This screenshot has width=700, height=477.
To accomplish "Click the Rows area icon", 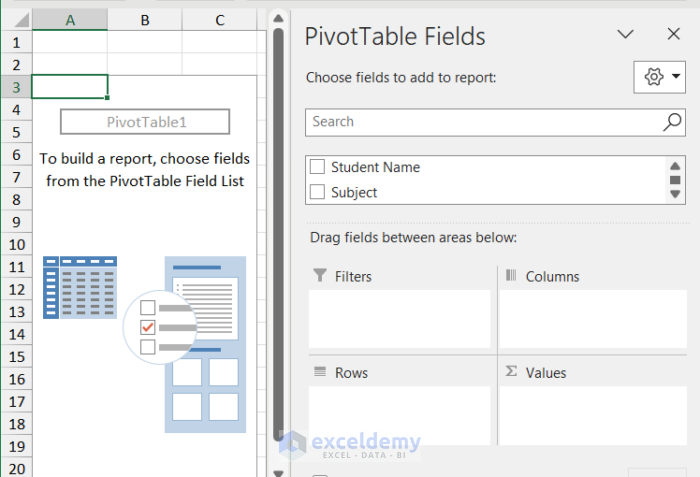I will click(320, 372).
